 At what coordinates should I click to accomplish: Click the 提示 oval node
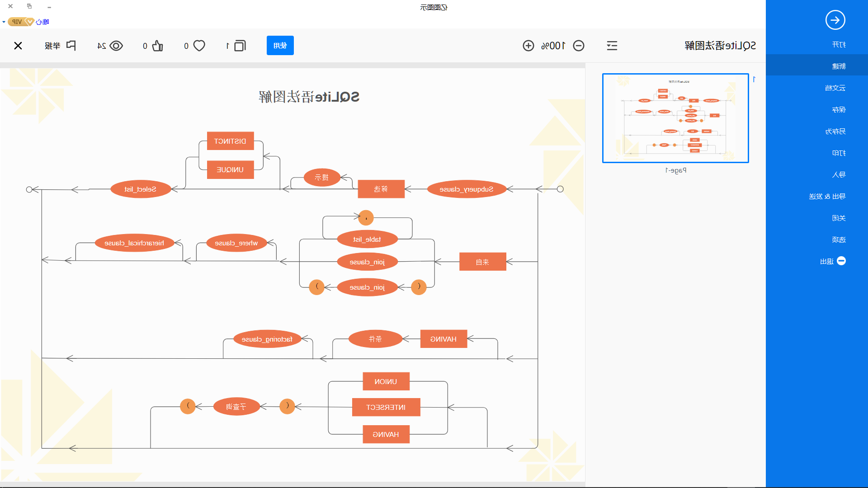coord(322,177)
